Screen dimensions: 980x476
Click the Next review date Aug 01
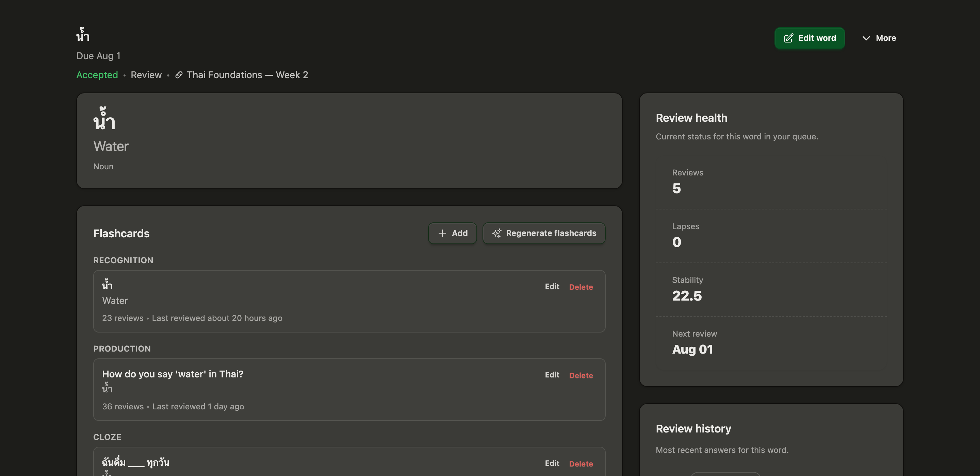tap(692, 350)
